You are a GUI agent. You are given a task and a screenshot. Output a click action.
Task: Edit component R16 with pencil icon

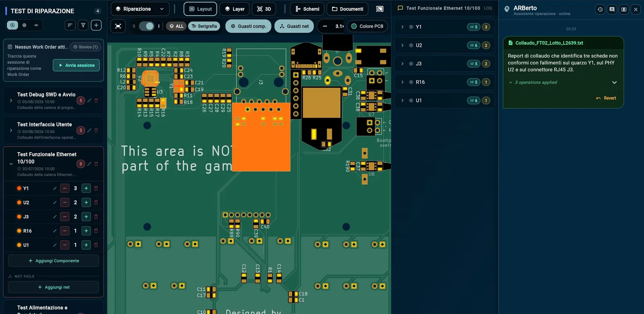coord(55,231)
